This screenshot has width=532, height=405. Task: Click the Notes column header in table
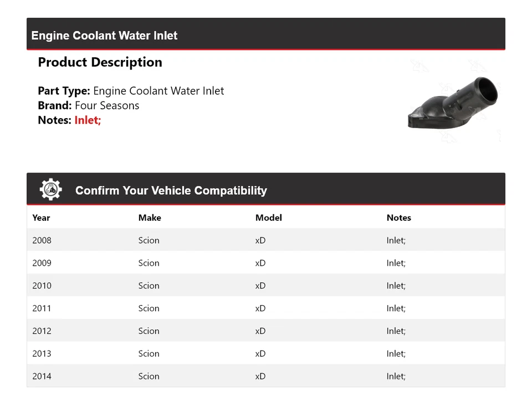click(x=398, y=217)
